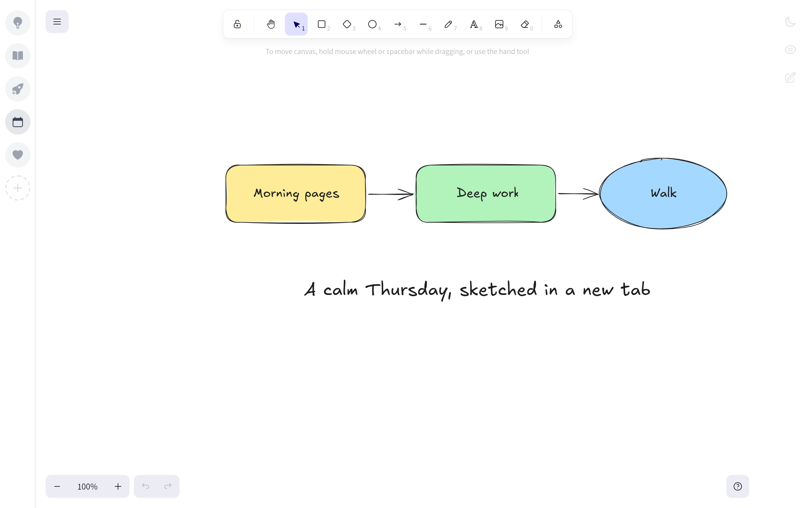Select the Selection arrow tool
The image size is (812, 508).
click(x=296, y=24)
